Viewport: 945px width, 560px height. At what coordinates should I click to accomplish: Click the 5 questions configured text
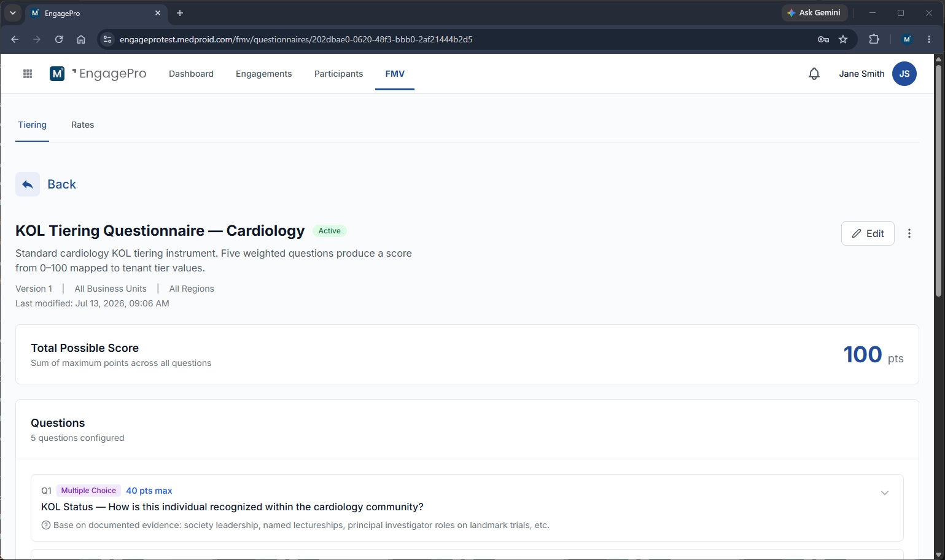77,438
